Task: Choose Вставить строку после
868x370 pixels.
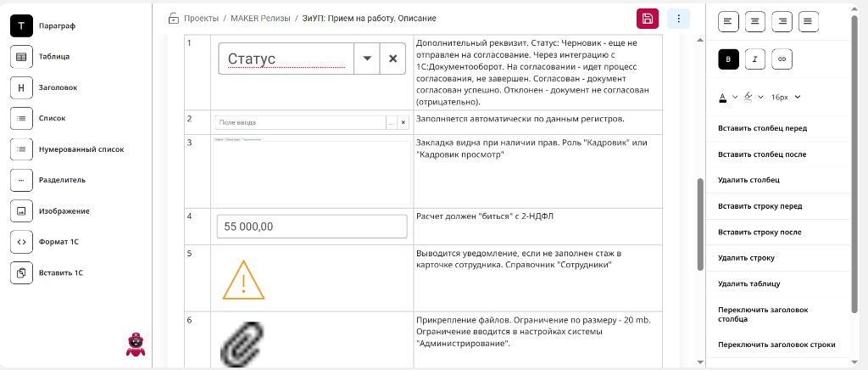Action: pyautogui.click(x=759, y=232)
